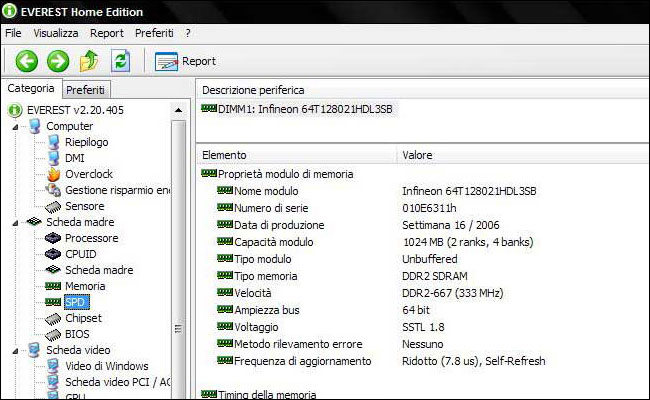Switch to the Preferiti tab
Viewport: 650px width, 400px height.
click(x=85, y=90)
